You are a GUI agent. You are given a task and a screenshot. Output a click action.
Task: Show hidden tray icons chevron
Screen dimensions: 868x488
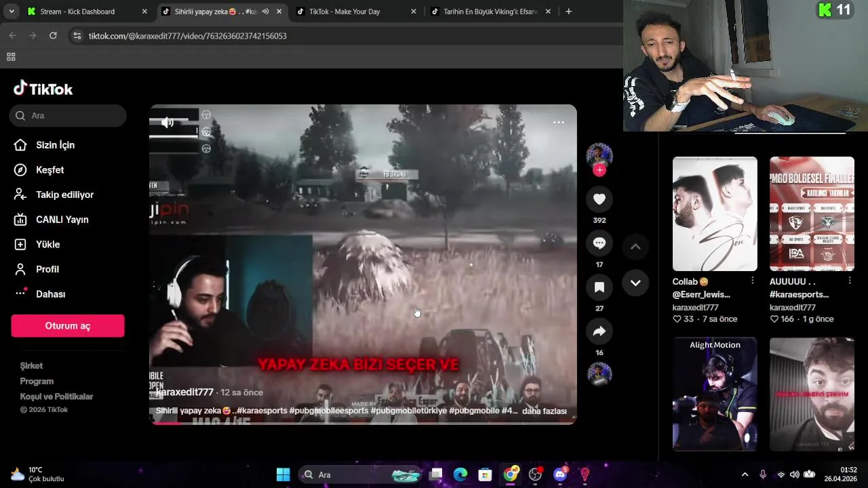click(745, 474)
